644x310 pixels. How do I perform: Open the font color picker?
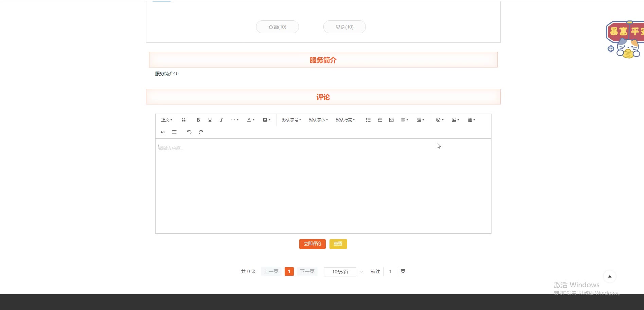pos(251,120)
